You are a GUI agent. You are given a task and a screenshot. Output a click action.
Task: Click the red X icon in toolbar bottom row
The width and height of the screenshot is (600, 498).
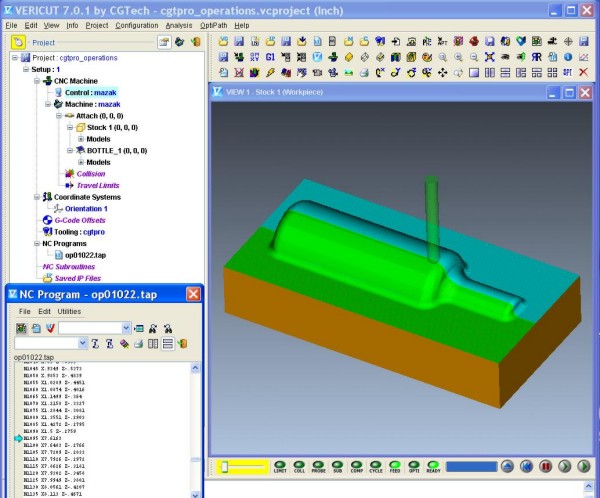pyautogui.click(x=584, y=72)
